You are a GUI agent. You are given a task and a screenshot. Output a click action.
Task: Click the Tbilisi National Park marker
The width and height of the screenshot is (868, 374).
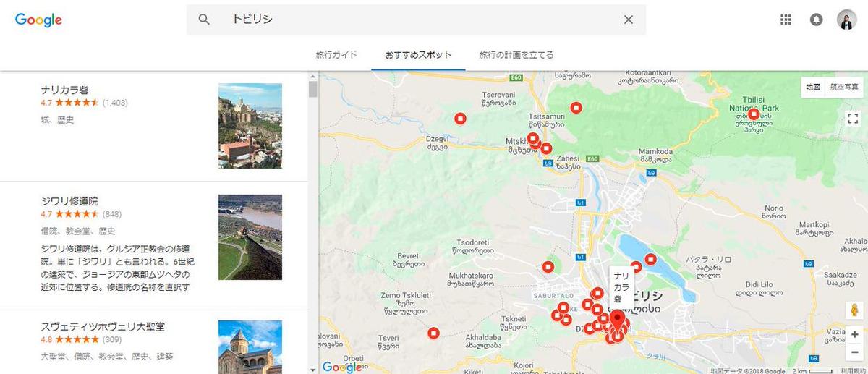point(754,114)
